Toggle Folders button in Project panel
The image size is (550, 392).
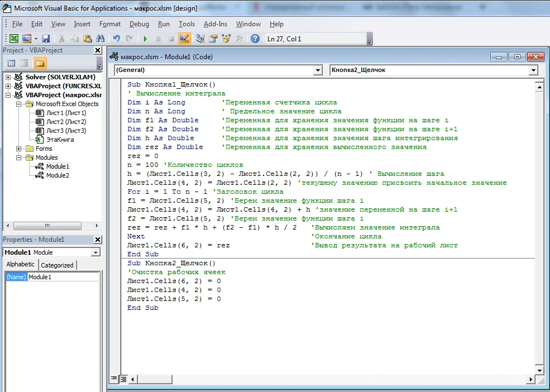coord(40,63)
